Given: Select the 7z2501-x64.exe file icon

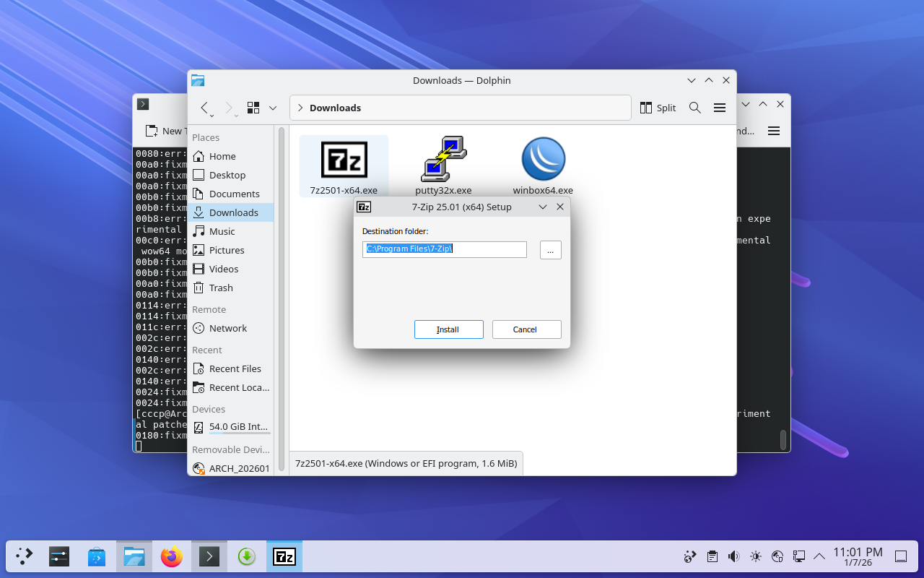Looking at the screenshot, I should point(344,160).
